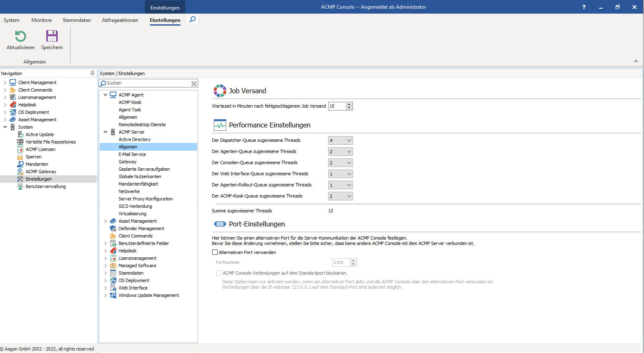This screenshot has height=353, width=644.
Task: Click the Asset Management icon in Navigation
Action: 13,120
